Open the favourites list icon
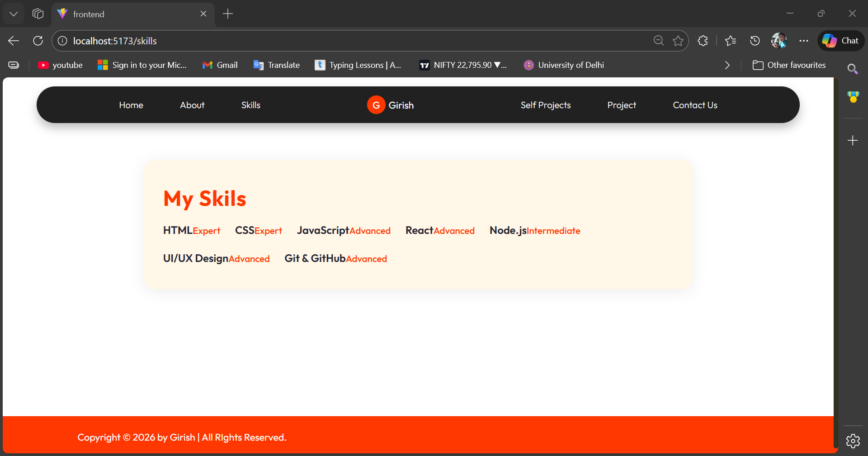868x456 pixels. [730, 41]
